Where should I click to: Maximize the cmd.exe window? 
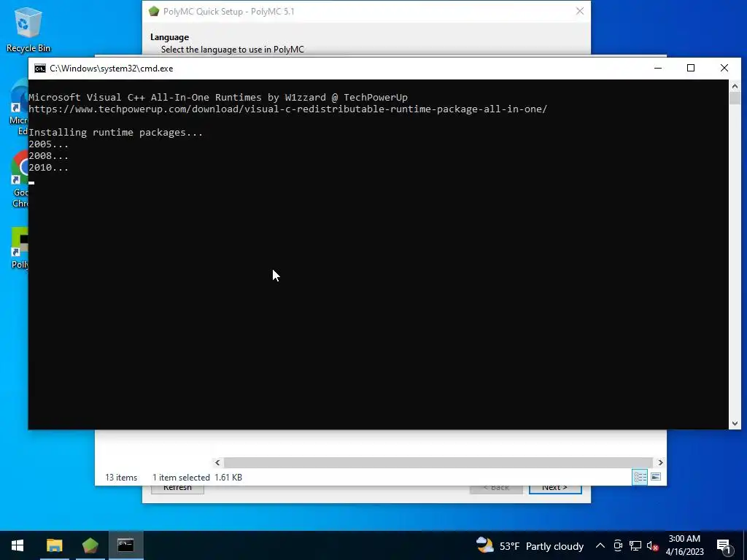(x=691, y=68)
